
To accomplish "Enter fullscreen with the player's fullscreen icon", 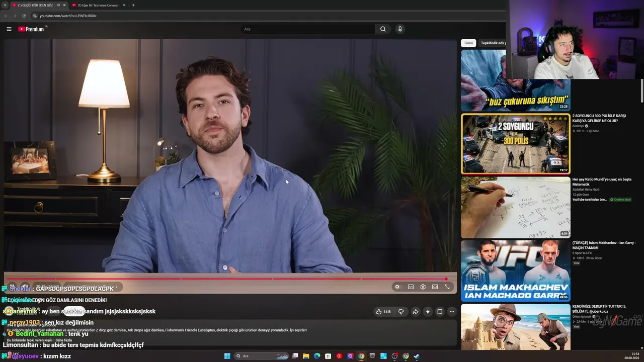I will [447, 287].
